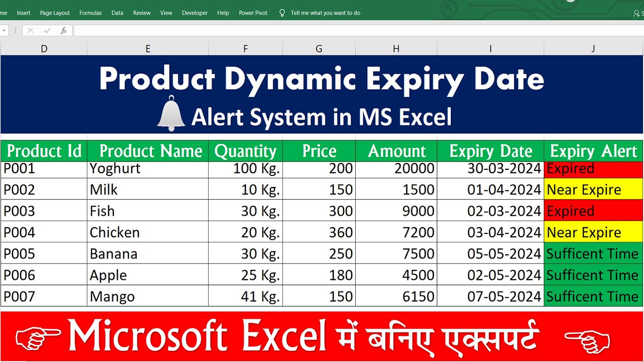
Task: Select the amount cell 20000
Action: point(396,169)
